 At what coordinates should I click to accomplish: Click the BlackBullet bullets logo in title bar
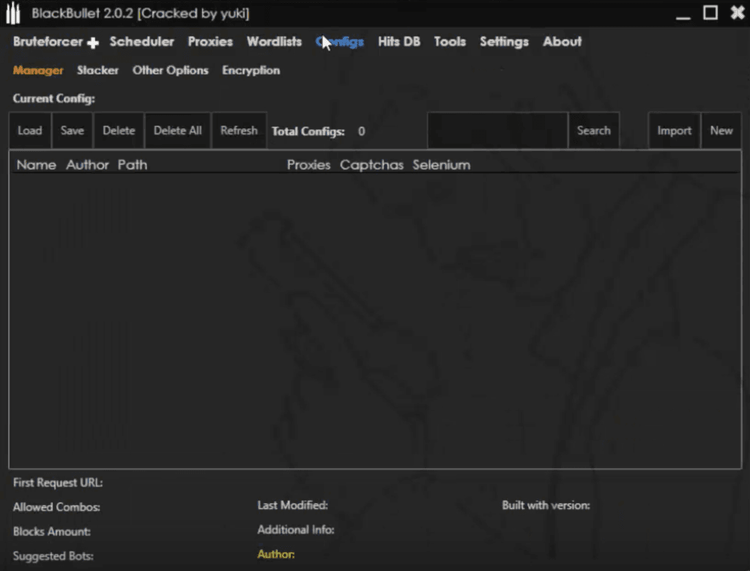[13, 13]
